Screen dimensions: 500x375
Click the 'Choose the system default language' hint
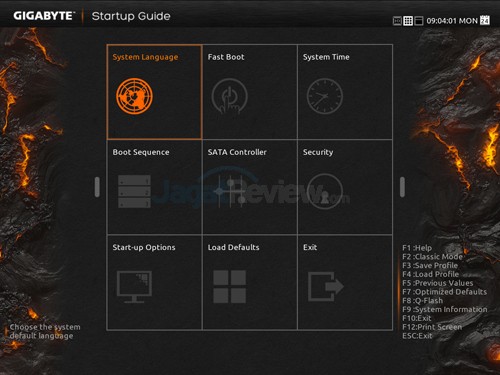(45, 331)
